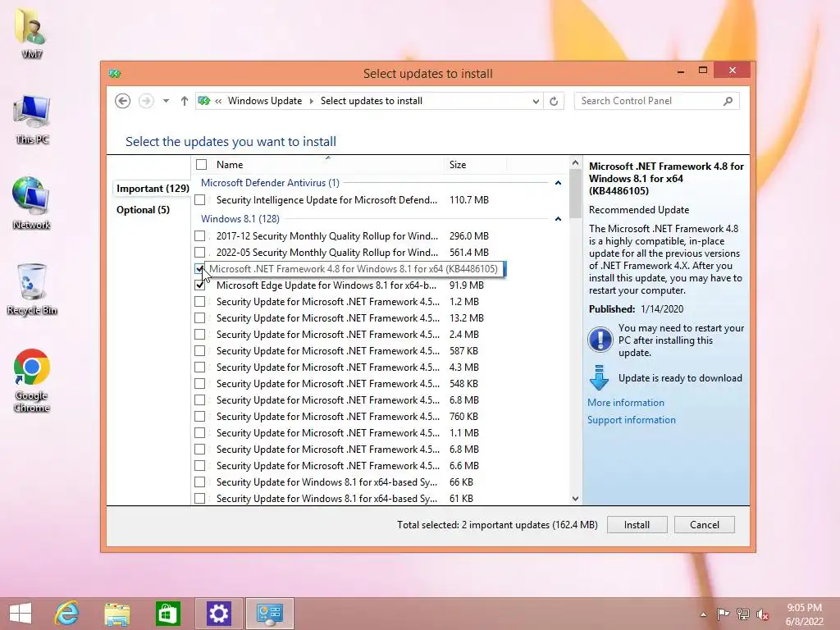The height and width of the screenshot is (630, 840).
Task: Open the Network desktop icon
Action: [x=32, y=203]
